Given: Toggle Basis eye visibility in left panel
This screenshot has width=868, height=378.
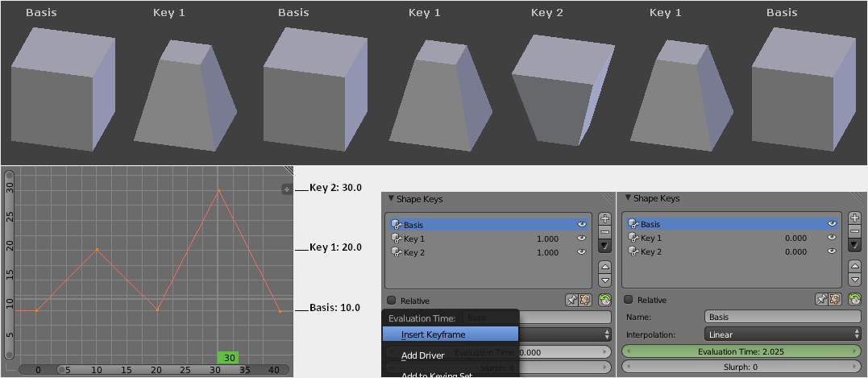Looking at the screenshot, I should click(x=582, y=225).
